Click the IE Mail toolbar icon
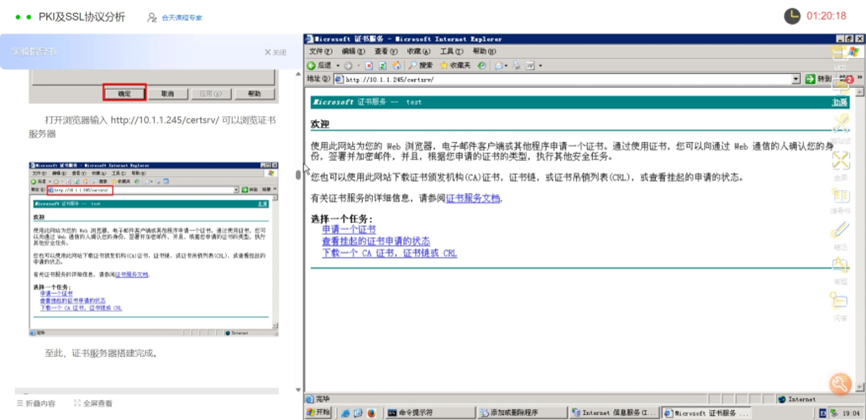 coord(498,65)
